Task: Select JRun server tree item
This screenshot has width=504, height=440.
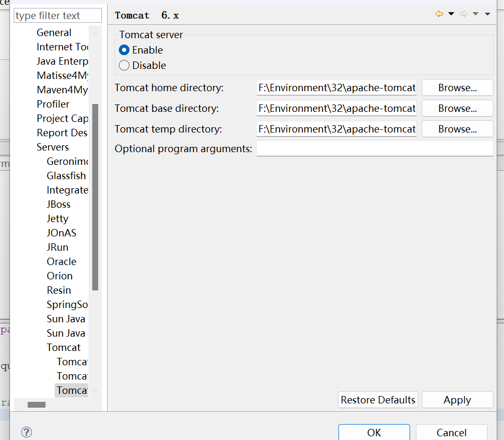Action: click(x=57, y=247)
